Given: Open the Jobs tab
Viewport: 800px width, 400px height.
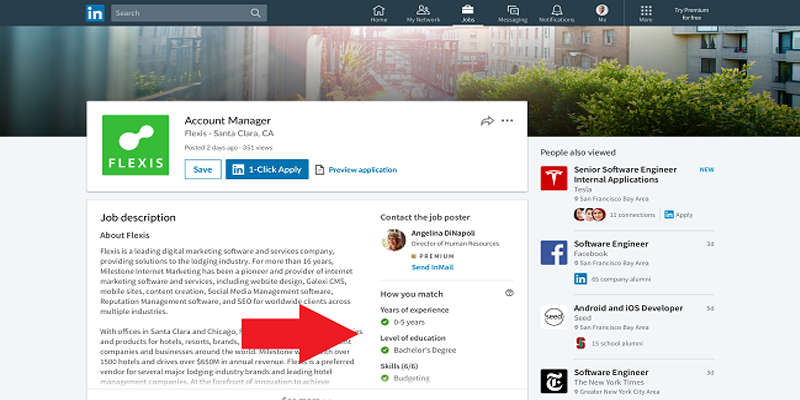Looking at the screenshot, I should [467, 14].
